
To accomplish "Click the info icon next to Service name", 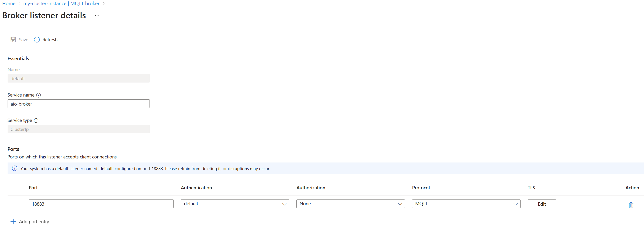I will coord(39,95).
